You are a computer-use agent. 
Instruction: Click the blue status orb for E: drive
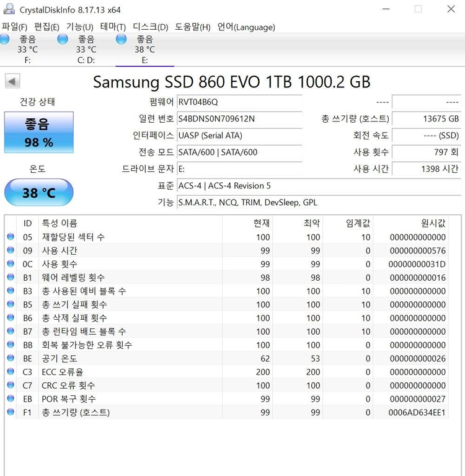[x=121, y=39]
